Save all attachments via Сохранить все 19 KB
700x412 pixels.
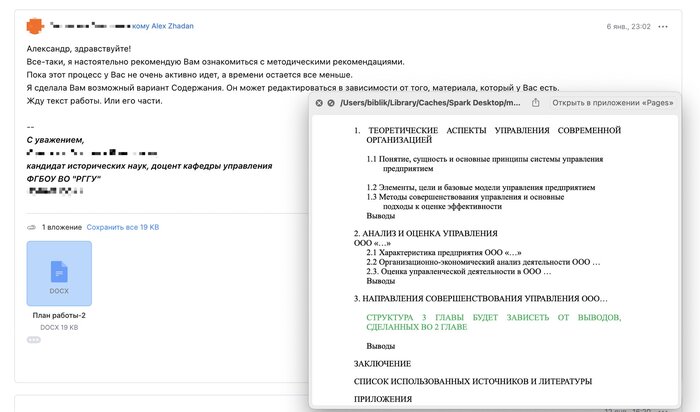pyautogui.click(x=123, y=227)
